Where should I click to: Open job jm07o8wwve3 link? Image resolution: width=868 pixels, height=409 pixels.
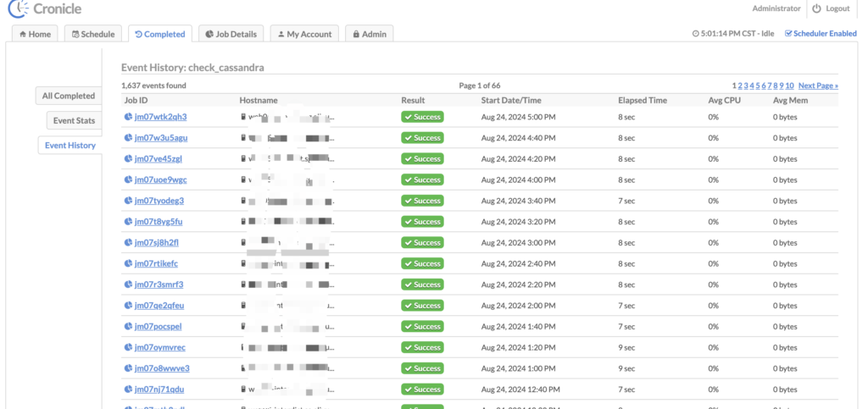(x=162, y=368)
